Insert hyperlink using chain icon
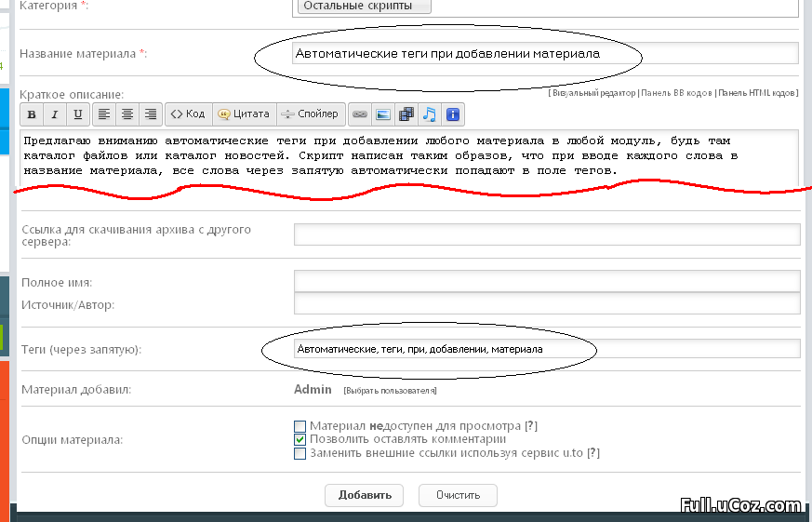 click(x=360, y=114)
